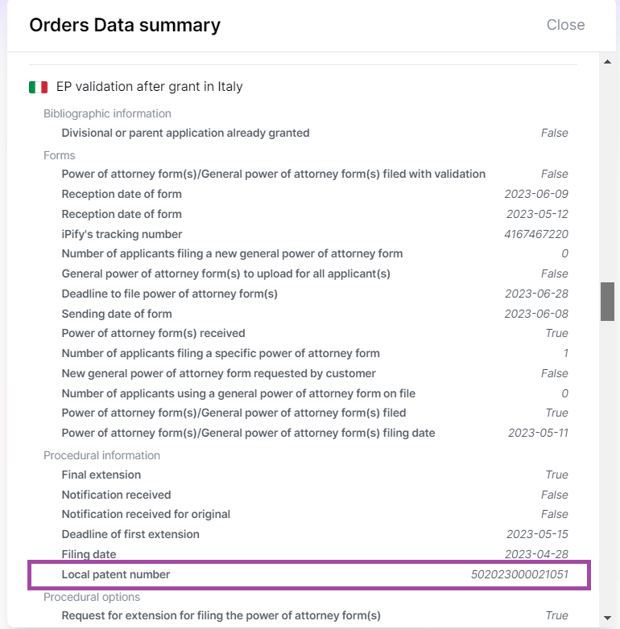Click the vertical scrollbar thumb

pos(607,302)
